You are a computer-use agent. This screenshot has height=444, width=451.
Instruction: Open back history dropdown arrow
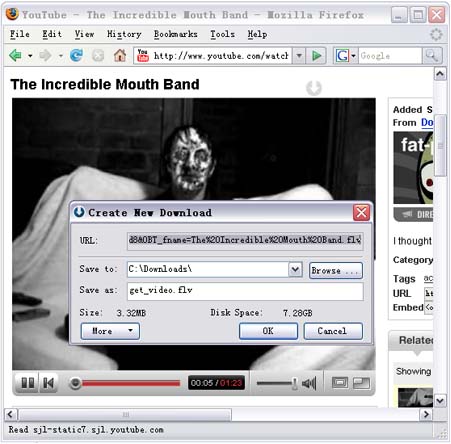click(30, 56)
